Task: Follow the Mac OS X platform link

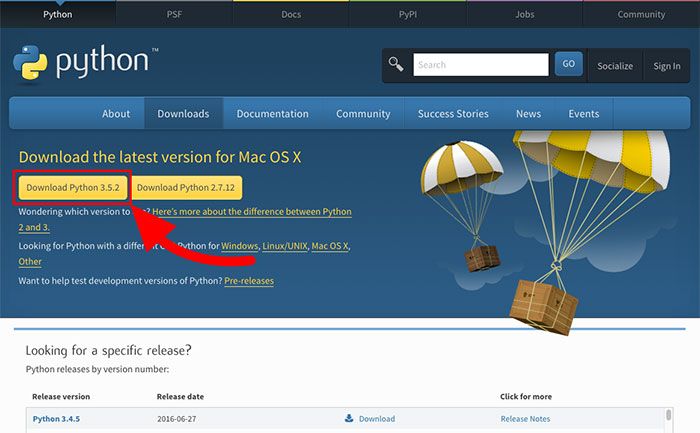Action: pyautogui.click(x=330, y=246)
